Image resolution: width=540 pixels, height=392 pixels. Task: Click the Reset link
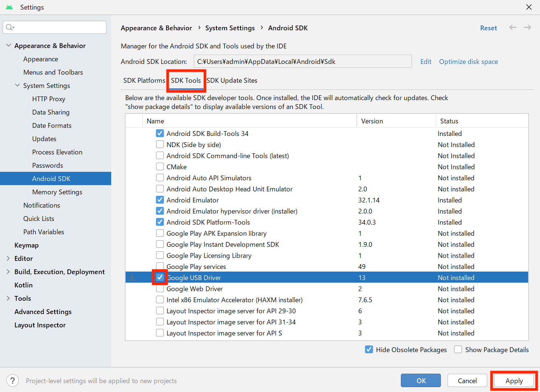tap(488, 28)
